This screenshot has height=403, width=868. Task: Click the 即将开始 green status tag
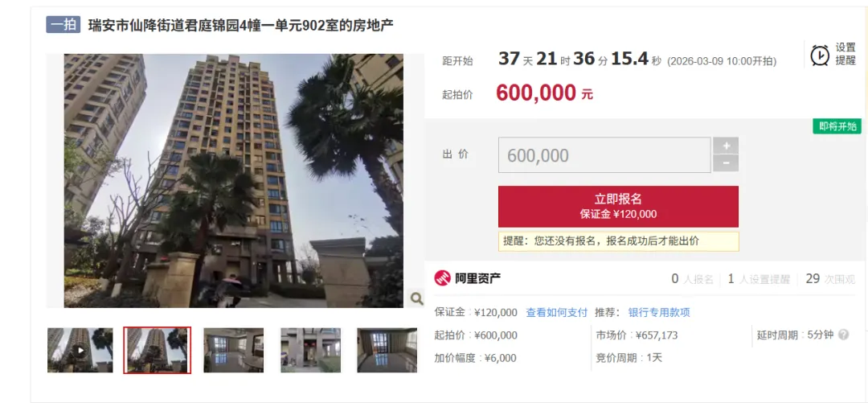[837, 125]
